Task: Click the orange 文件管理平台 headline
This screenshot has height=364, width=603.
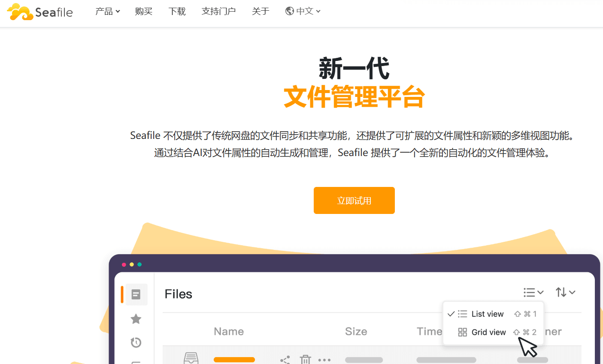Action: coord(354,97)
